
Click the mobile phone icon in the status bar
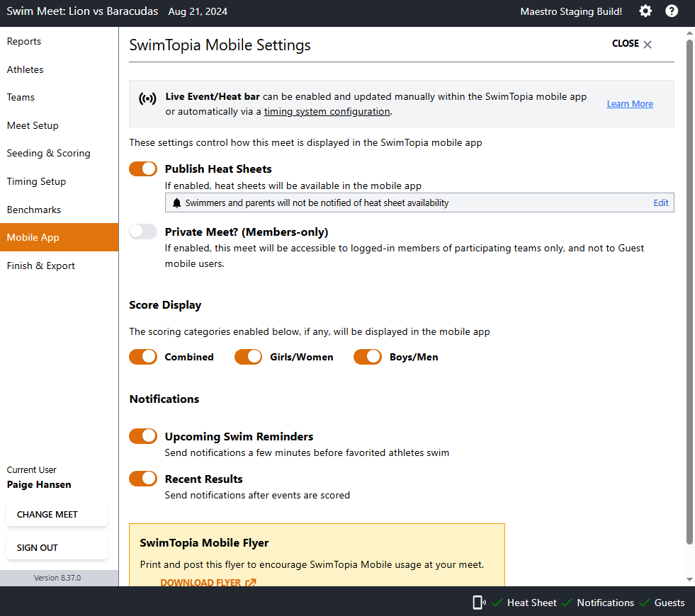coord(478,603)
